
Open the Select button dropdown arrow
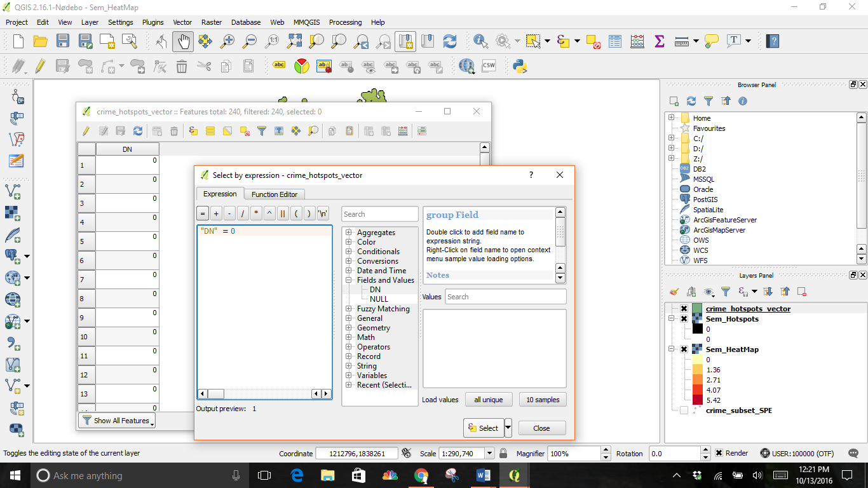(x=508, y=428)
